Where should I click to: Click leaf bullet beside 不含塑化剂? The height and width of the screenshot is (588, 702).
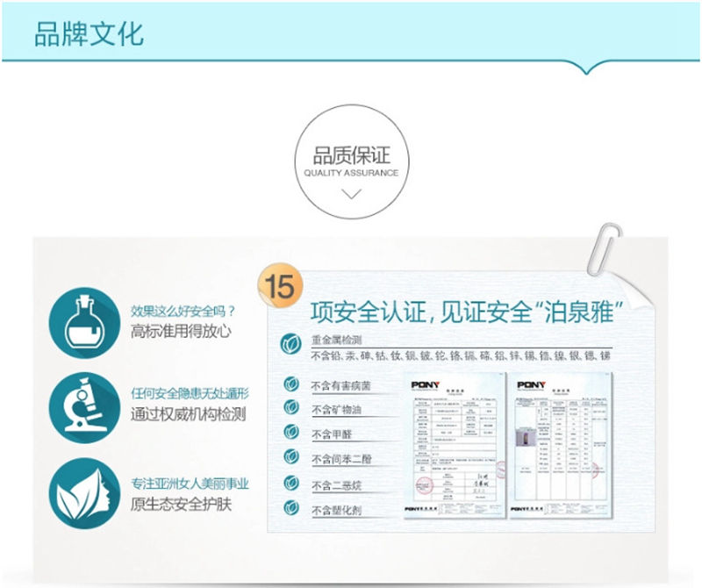point(291,508)
